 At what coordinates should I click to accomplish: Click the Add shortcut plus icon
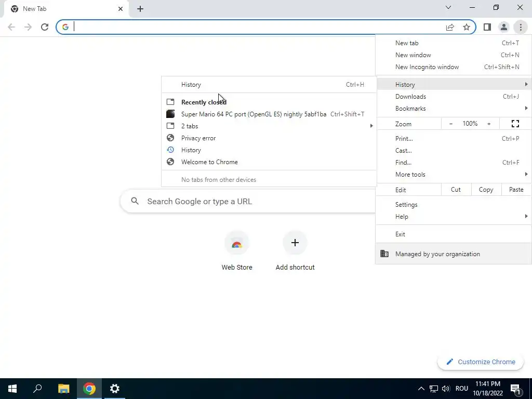coord(295,243)
